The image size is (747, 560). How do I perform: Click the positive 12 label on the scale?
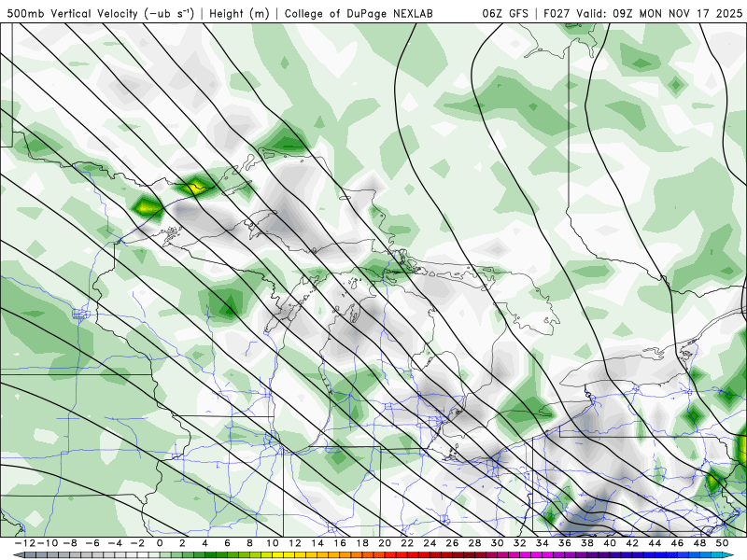295,543
